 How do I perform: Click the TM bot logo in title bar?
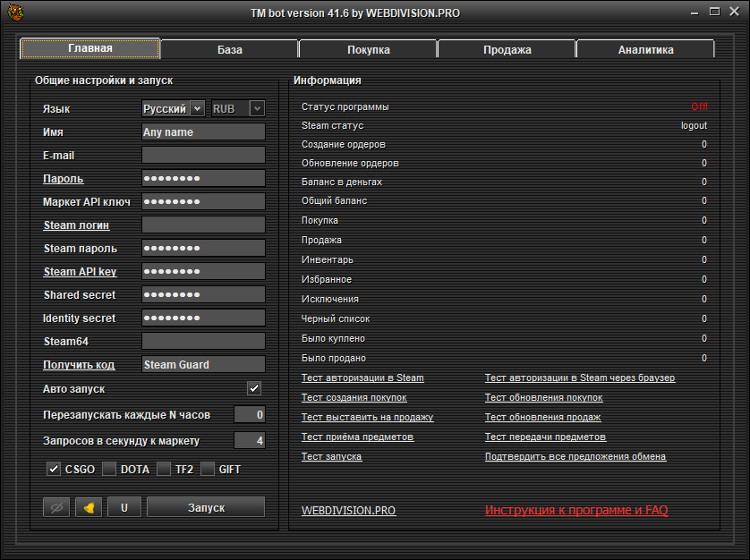[14, 13]
